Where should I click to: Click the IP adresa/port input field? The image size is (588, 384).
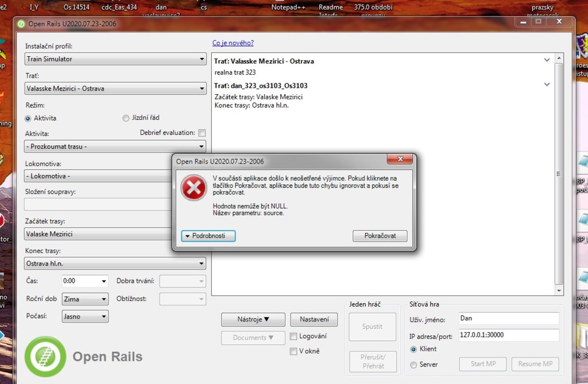pyautogui.click(x=508, y=335)
